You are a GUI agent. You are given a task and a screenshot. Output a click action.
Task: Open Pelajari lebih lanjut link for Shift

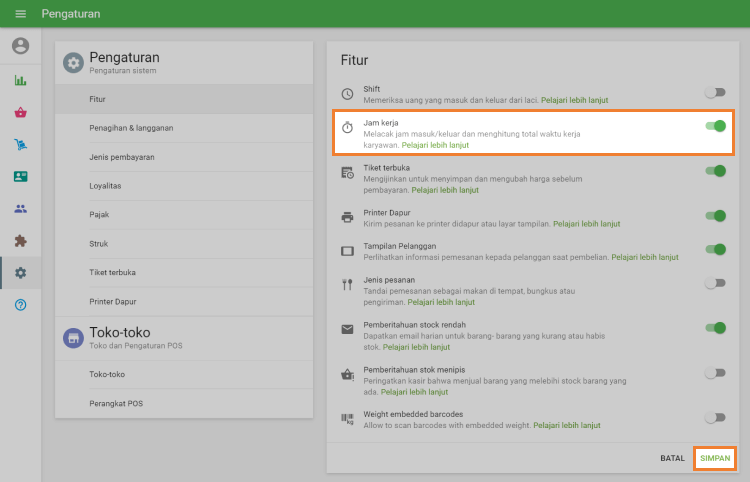tap(574, 100)
